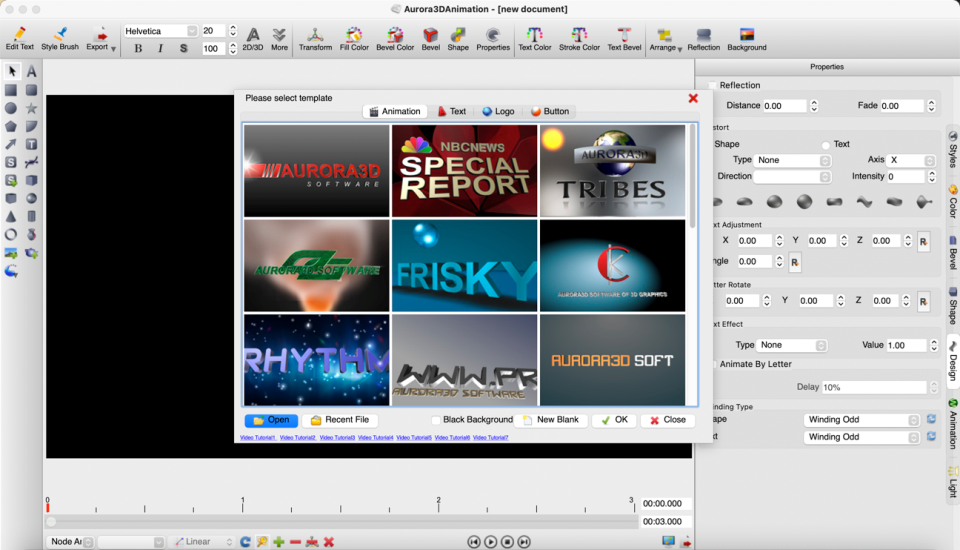This screenshot has height=550, width=960.
Task: Choose the NBC News Special Report template
Action: [465, 170]
